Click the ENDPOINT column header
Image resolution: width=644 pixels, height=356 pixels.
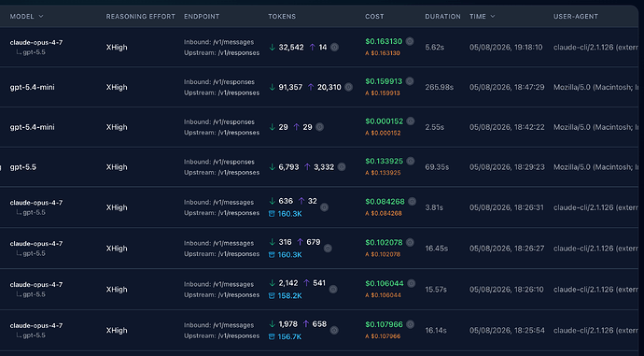coord(202,17)
